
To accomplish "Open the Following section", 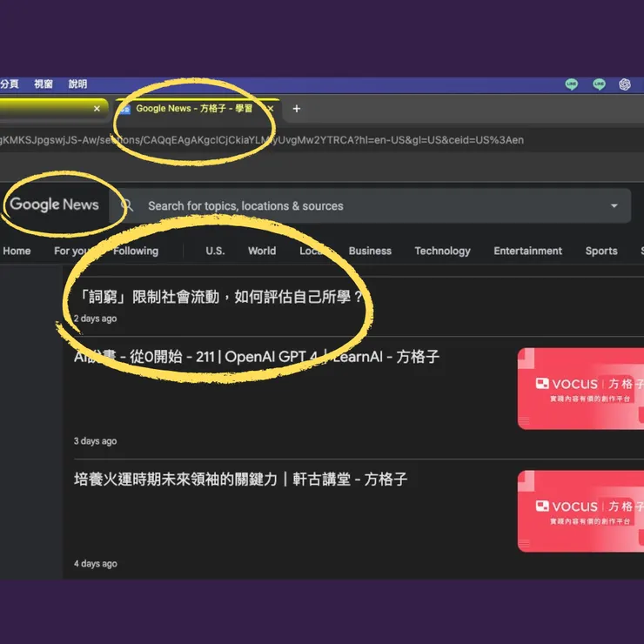I will tap(136, 251).
